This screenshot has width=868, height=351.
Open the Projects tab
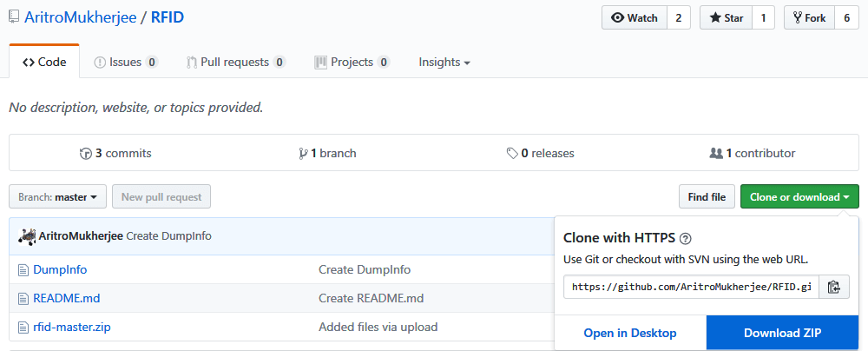click(352, 62)
